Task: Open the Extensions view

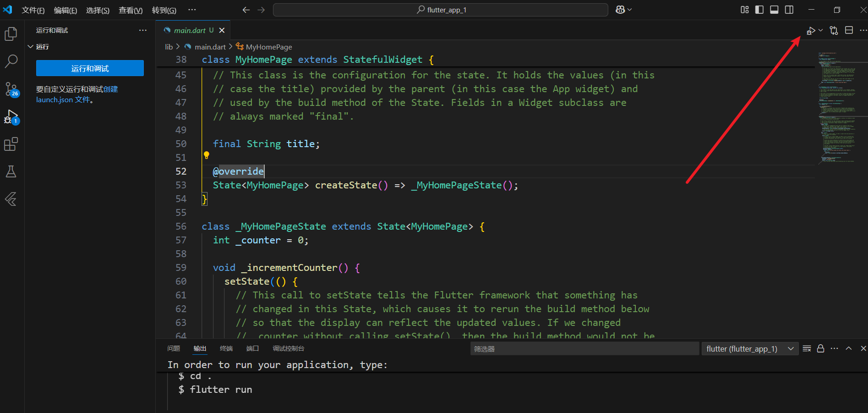Action: click(x=11, y=144)
